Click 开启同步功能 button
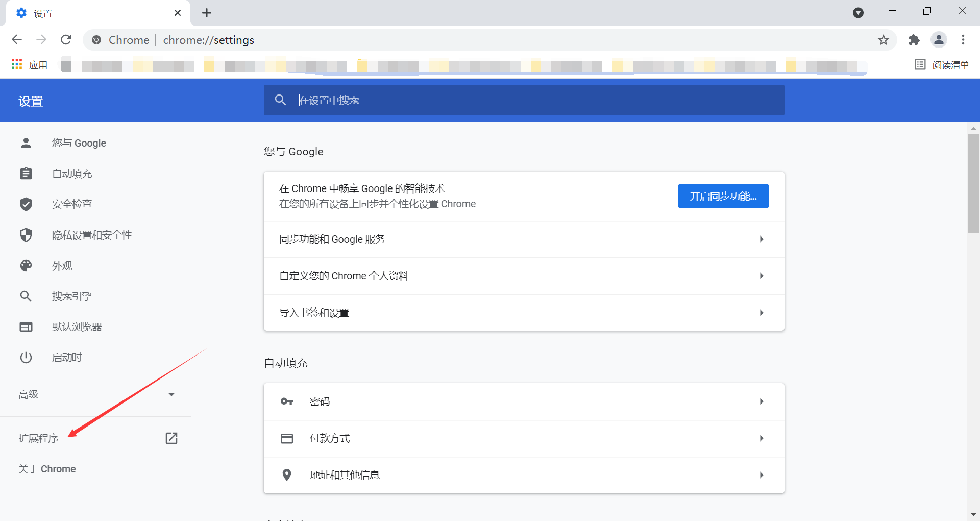 [x=723, y=196]
